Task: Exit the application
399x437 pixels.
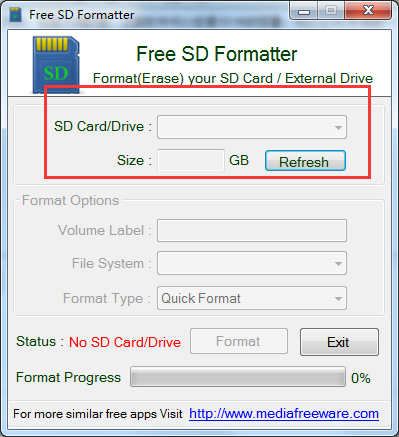Action: point(339,342)
